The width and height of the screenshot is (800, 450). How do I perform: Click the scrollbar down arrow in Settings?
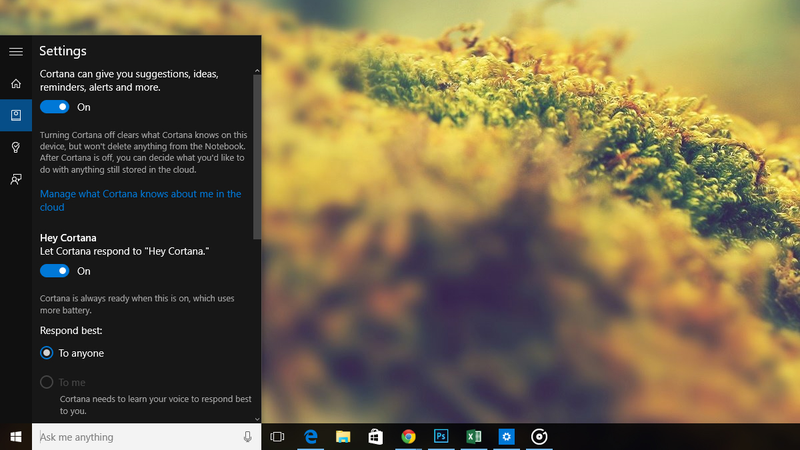257,419
